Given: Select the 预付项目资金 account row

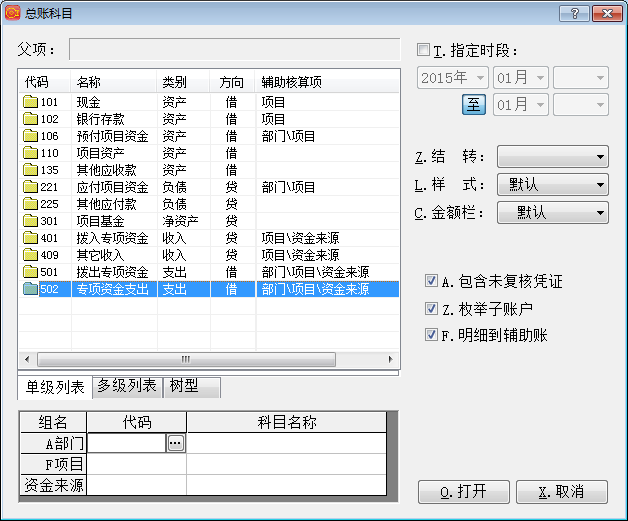Looking at the screenshot, I should tap(209, 136).
